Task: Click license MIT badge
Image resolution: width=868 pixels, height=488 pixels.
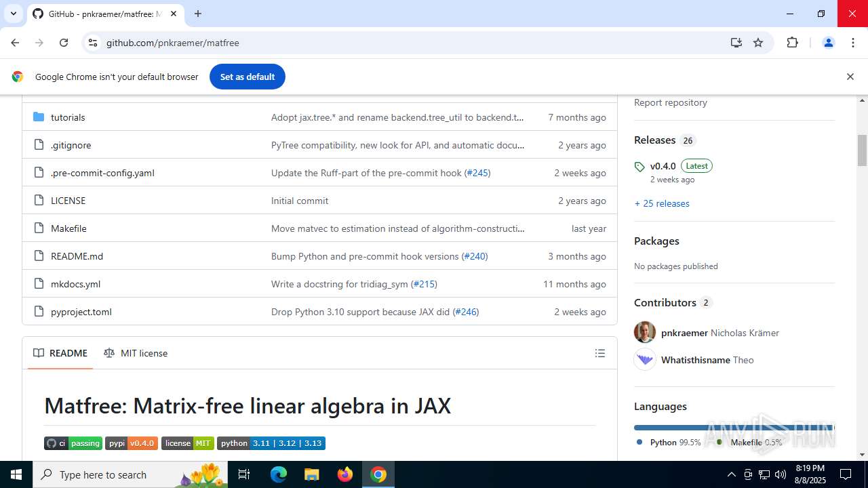Action: [x=188, y=443]
